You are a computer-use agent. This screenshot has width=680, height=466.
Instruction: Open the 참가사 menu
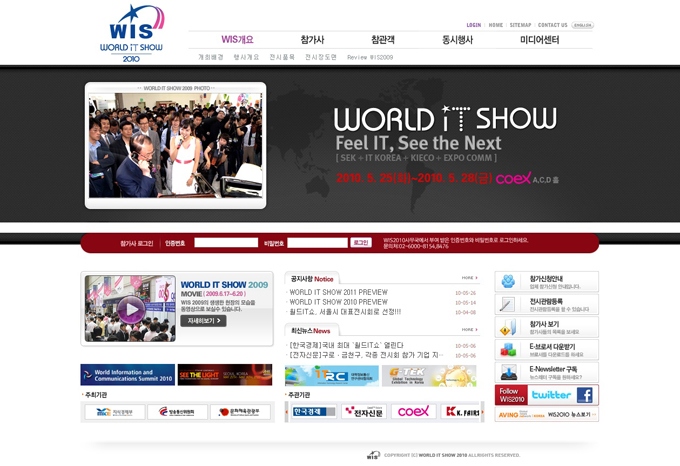tap(312, 40)
